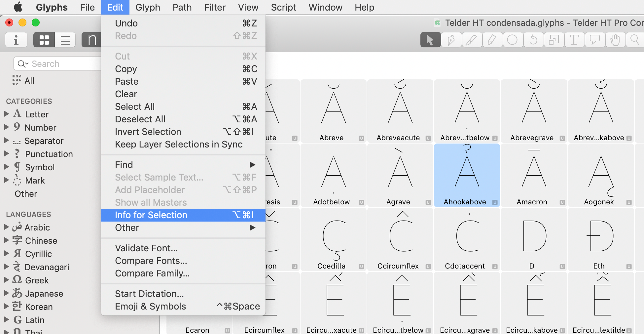Viewport: 644px width, 334px height.
Task: Open the Other submenu in Edit menu
Action: click(x=183, y=228)
